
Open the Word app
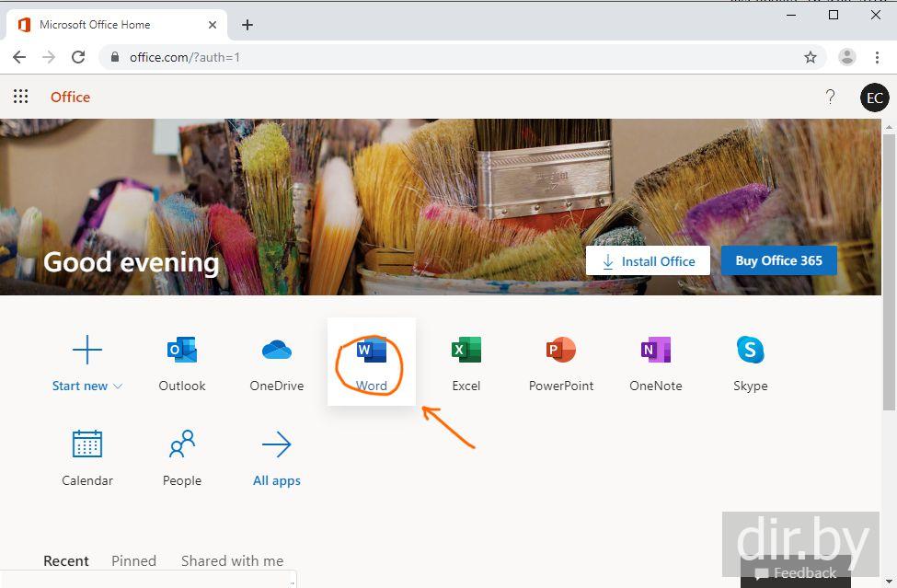(x=372, y=363)
